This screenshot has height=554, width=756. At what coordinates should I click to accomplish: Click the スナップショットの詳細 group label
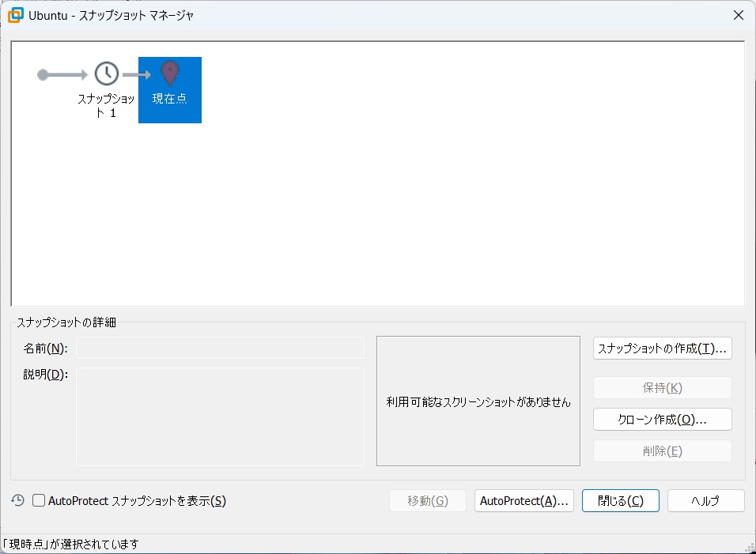pyautogui.click(x=66, y=322)
